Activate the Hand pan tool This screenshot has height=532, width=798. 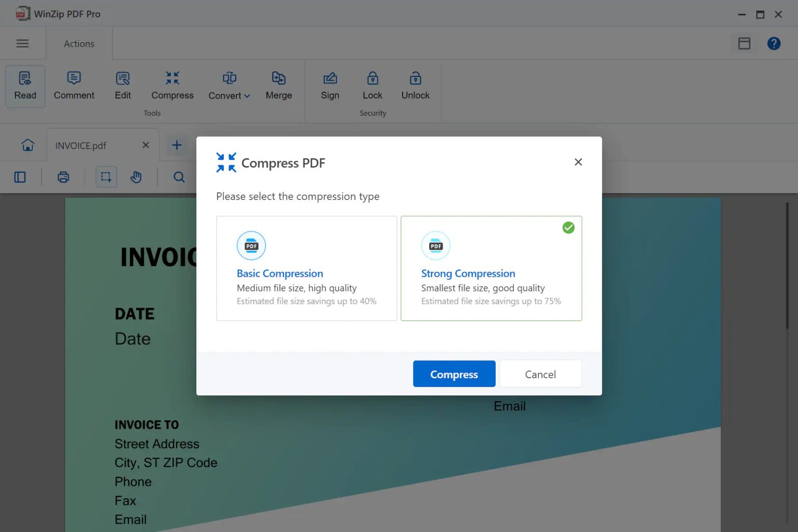(x=136, y=177)
